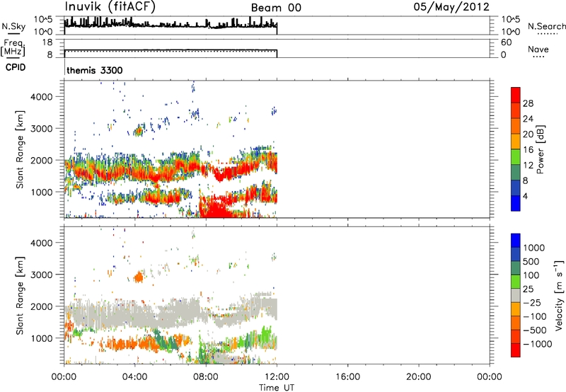Select the 'themis 3300' CPID text
This screenshot has height=392, width=566.
click(x=95, y=70)
